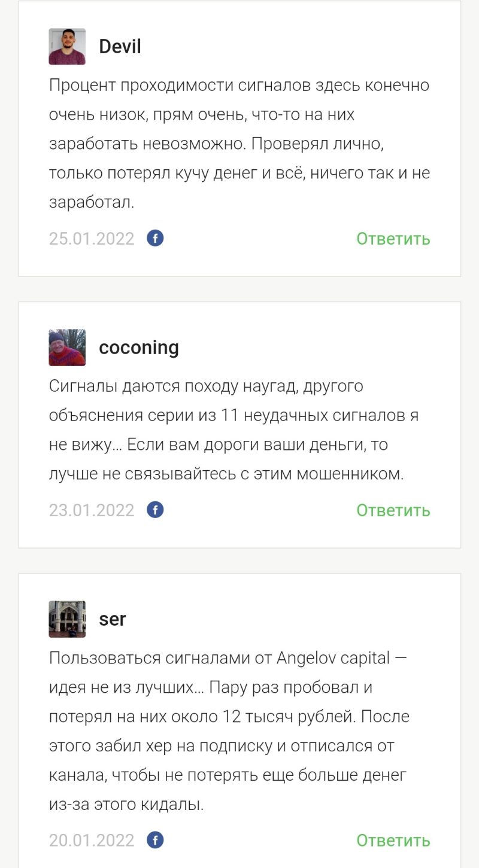Click Facebook icon on ser's comment
This screenshot has width=479, height=868.
[x=155, y=840]
